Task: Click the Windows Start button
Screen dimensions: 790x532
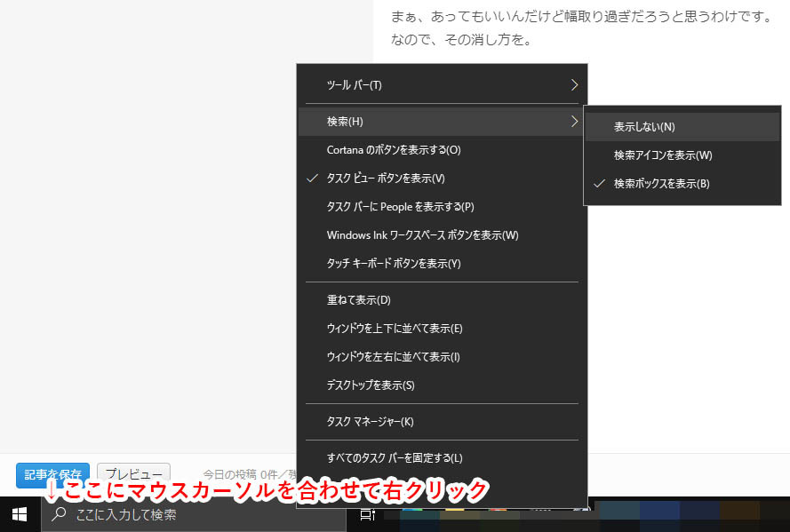Action: pos(20,514)
